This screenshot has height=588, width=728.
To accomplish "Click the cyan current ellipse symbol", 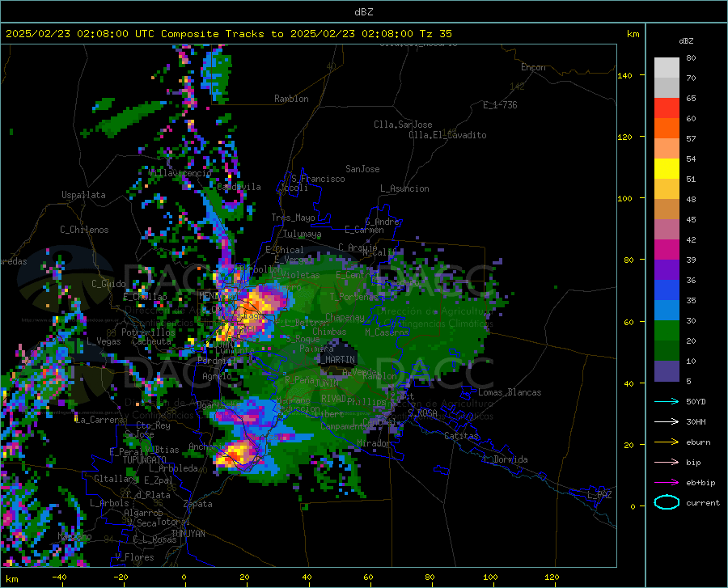I will tap(667, 502).
